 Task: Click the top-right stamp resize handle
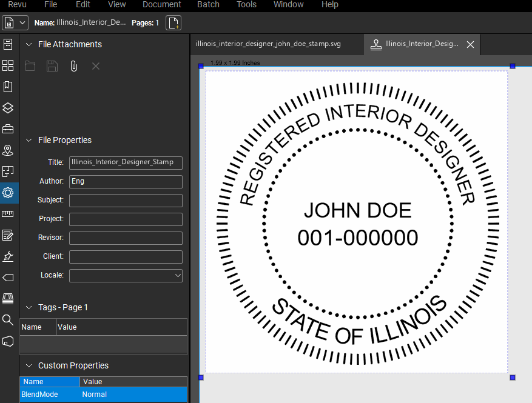pyautogui.click(x=513, y=66)
